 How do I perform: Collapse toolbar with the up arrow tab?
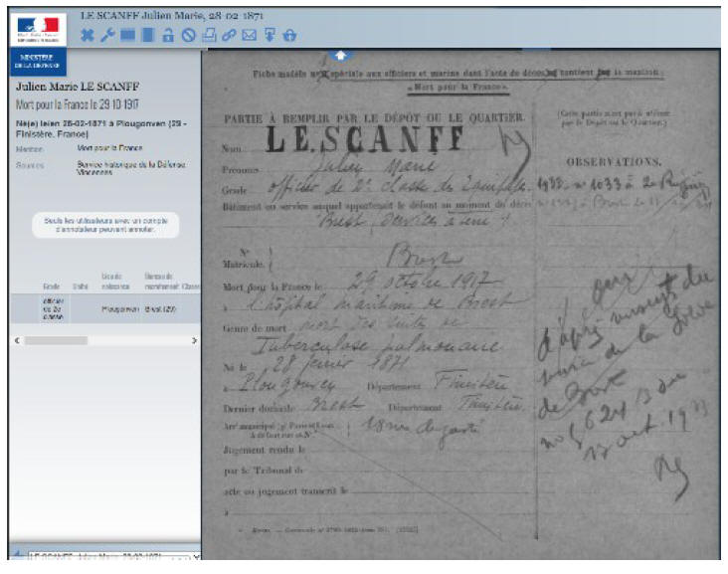click(340, 55)
